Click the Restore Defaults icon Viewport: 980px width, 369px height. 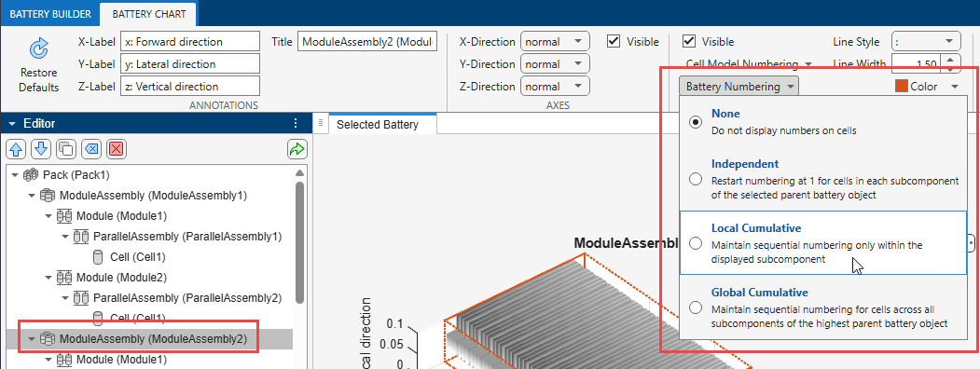[39, 48]
